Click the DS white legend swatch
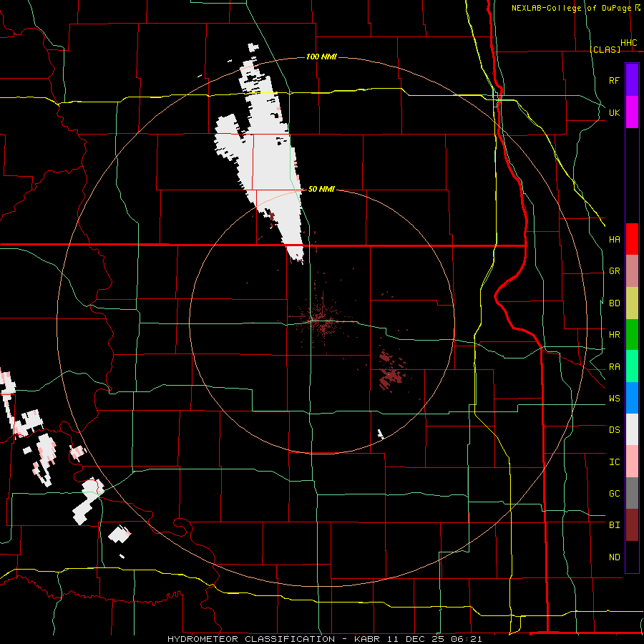This screenshot has height=644, width=644. coord(632,429)
